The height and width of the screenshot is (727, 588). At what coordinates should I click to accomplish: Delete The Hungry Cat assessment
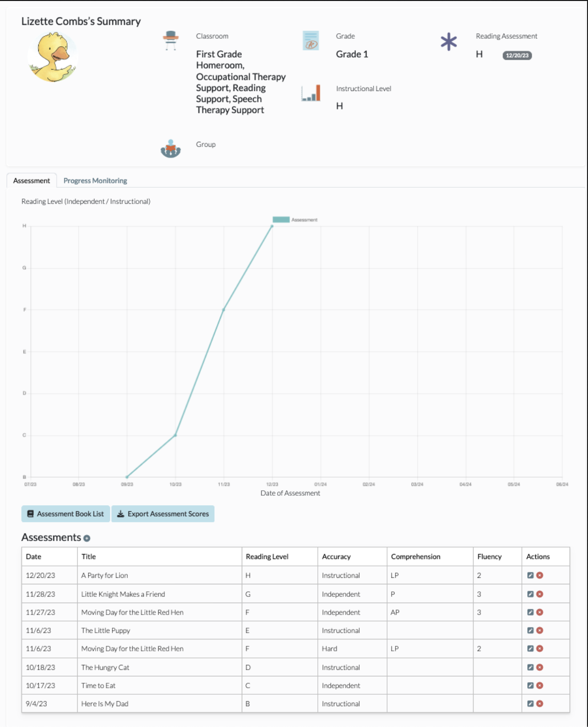click(x=540, y=667)
